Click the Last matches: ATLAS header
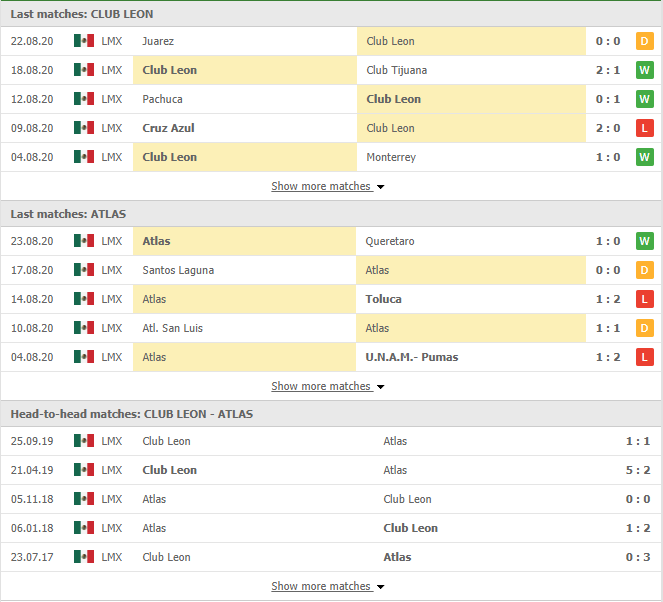The image size is (663, 602). [68, 214]
